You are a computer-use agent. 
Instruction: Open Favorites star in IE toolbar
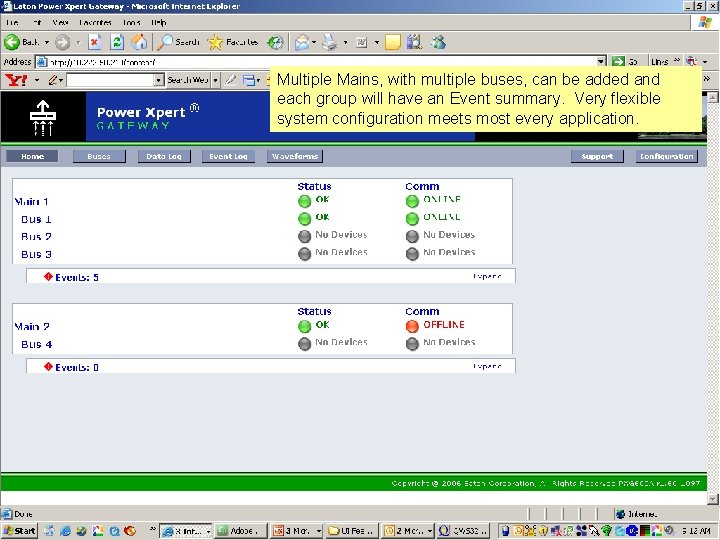(x=232, y=42)
